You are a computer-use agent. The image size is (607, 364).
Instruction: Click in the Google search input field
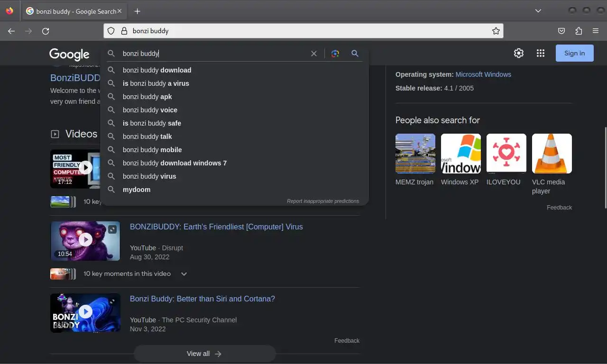tap(213, 54)
